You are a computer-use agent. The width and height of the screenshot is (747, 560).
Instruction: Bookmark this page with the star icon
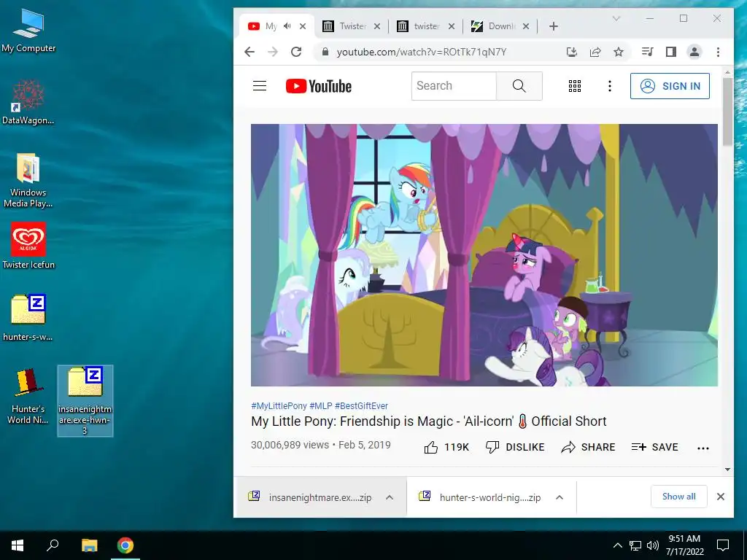[x=619, y=52]
